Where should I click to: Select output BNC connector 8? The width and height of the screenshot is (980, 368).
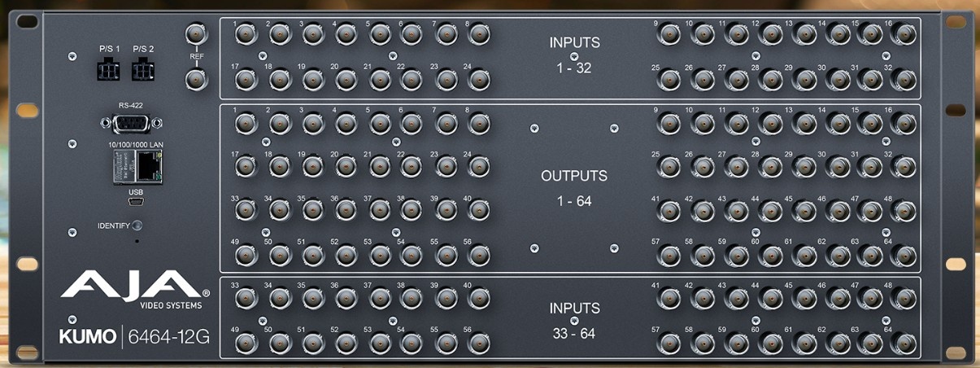[x=480, y=124]
